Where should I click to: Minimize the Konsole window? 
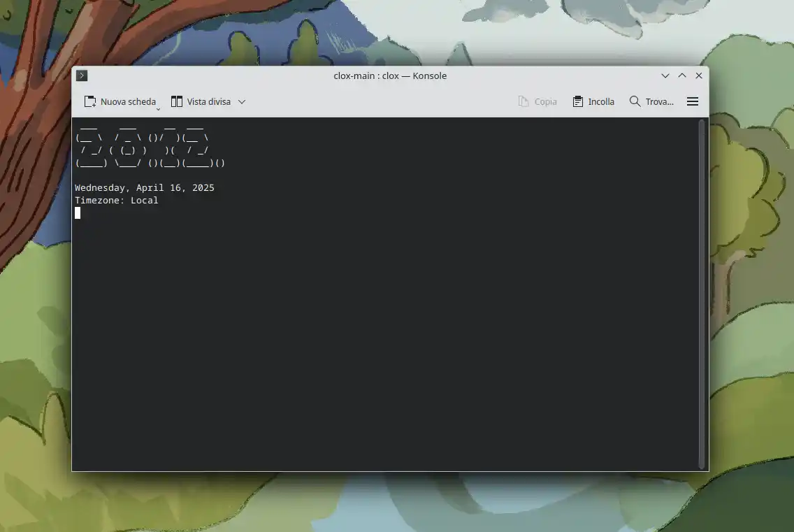(x=665, y=76)
